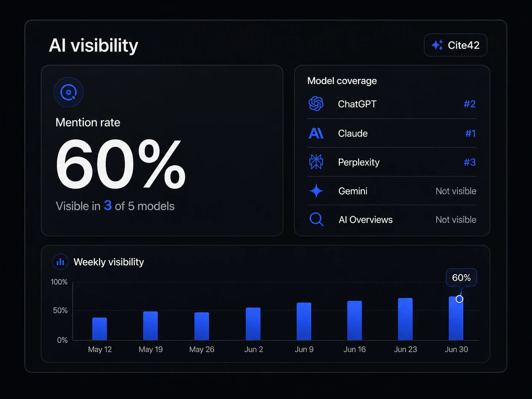Click the Jun 9 axis label
Viewport: 532px width, 399px height.
(304, 349)
